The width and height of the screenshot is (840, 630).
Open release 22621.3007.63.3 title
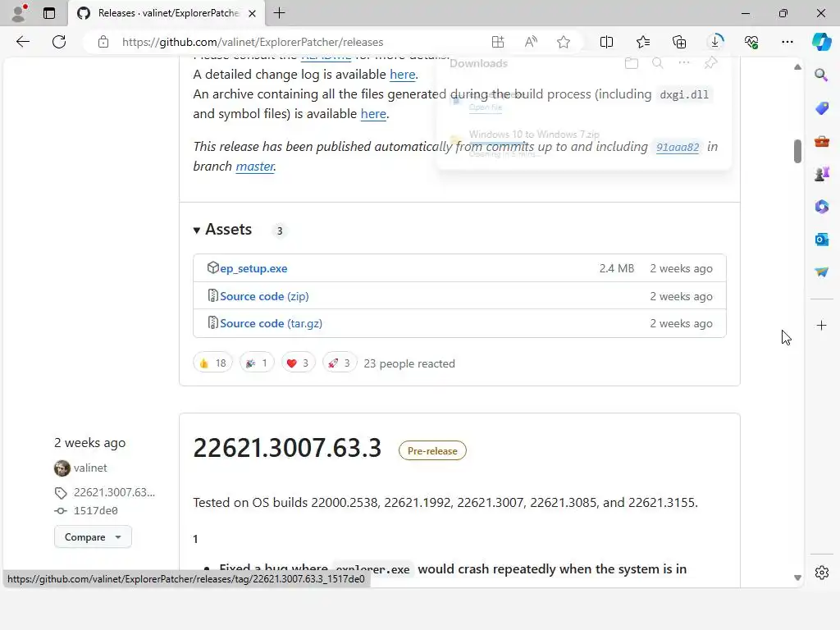pos(287,448)
